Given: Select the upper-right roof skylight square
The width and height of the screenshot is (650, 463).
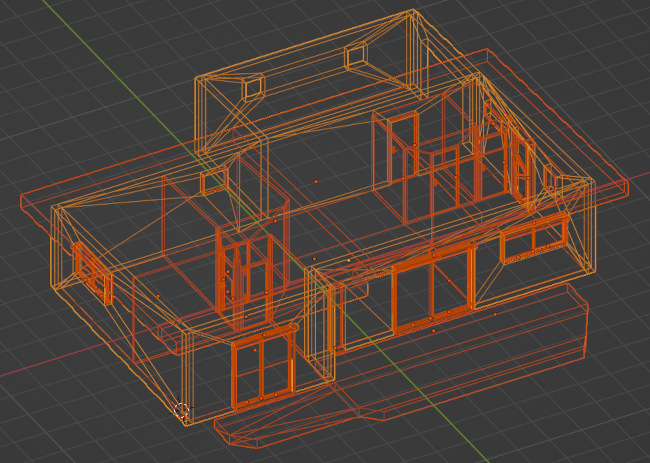Looking at the screenshot, I should tap(359, 56).
